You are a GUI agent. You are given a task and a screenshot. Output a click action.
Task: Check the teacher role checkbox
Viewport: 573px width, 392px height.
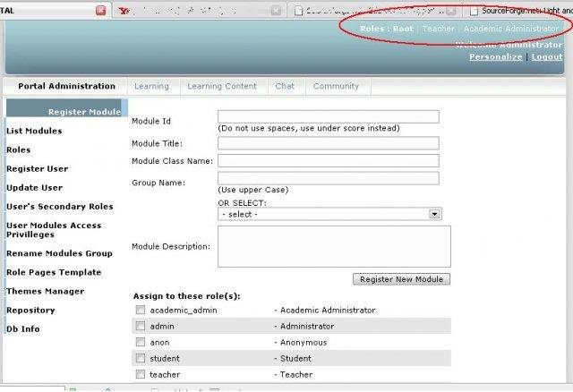click(x=141, y=374)
